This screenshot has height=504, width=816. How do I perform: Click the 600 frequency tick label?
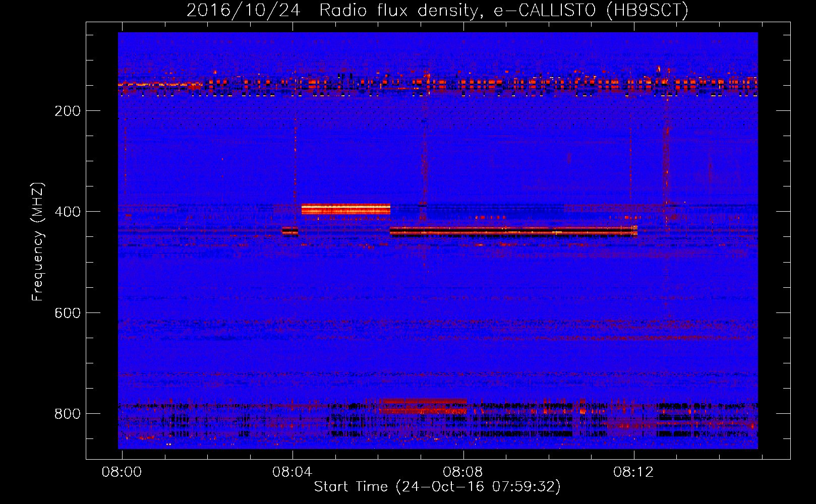pyautogui.click(x=68, y=313)
